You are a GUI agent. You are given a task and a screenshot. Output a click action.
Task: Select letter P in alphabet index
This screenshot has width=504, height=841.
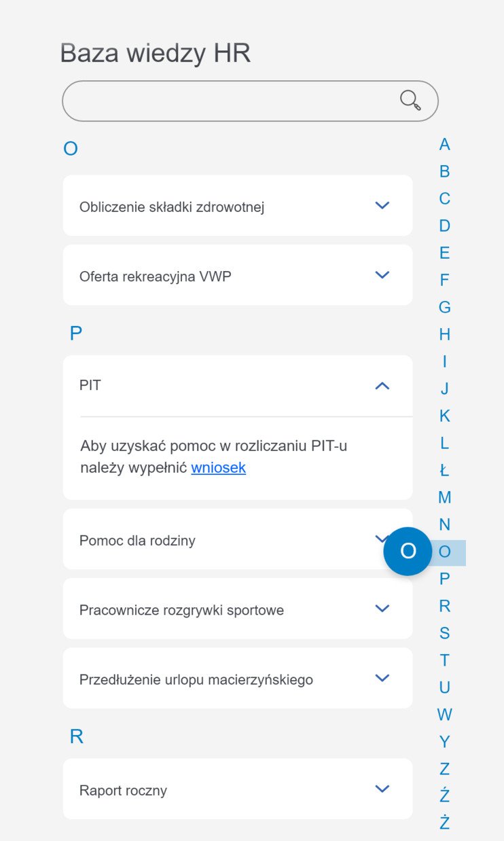(444, 579)
